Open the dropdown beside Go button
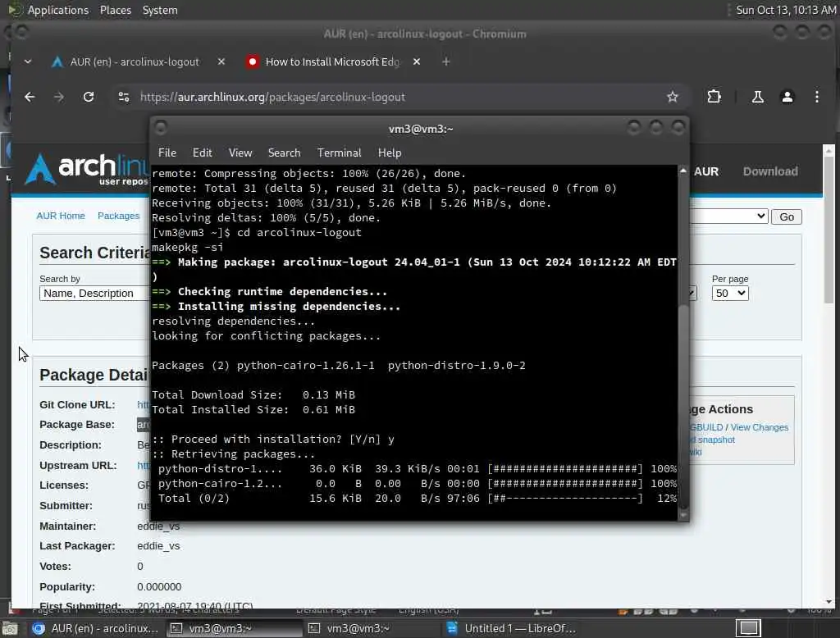This screenshot has width=840, height=638. tap(728, 216)
